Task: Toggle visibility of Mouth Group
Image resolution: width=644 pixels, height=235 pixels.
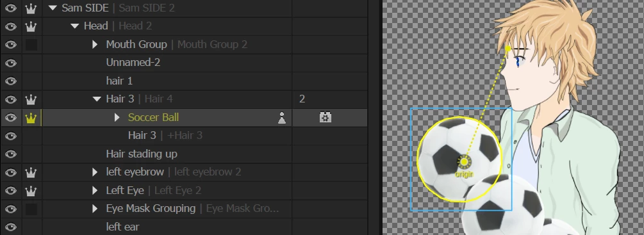Action: tap(10, 45)
